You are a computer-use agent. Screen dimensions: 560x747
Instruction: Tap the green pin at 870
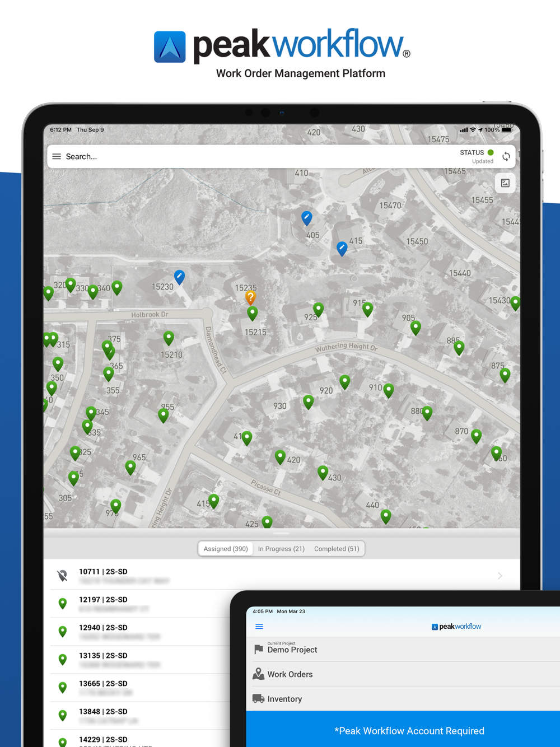point(477,436)
